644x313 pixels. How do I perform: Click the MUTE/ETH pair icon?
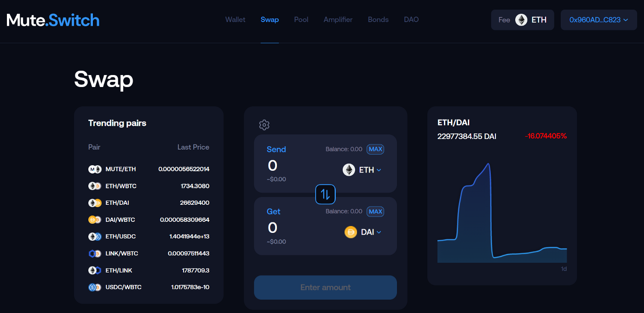point(95,169)
